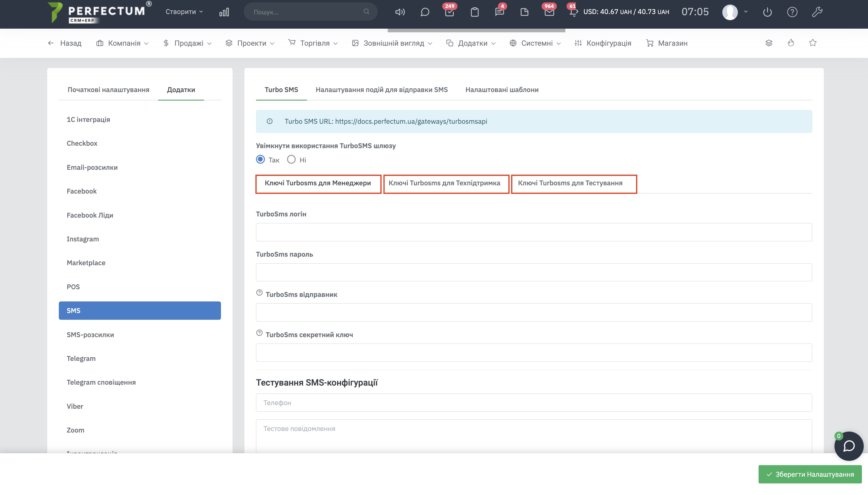
Task: Open the Магазин menu item
Action: pyautogui.click(x=667, y=43)
